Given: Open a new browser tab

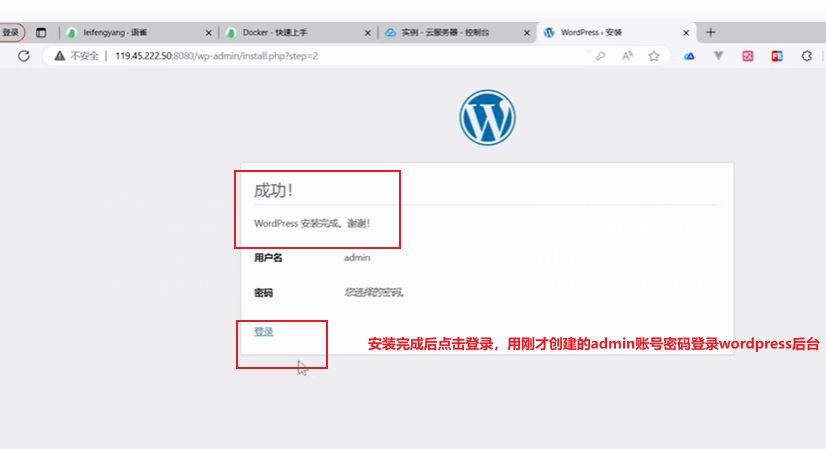Looking at the screenshot, I should coord(711,33).
